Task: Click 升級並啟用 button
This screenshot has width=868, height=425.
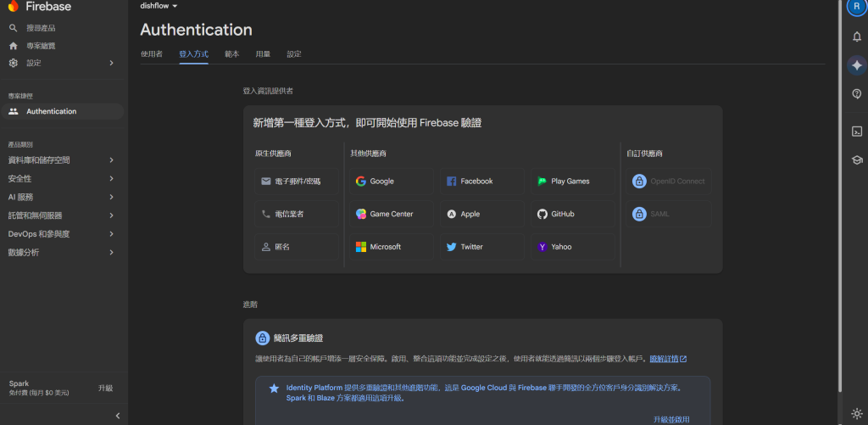Action: pyautogui.click(x=671, y=419)
